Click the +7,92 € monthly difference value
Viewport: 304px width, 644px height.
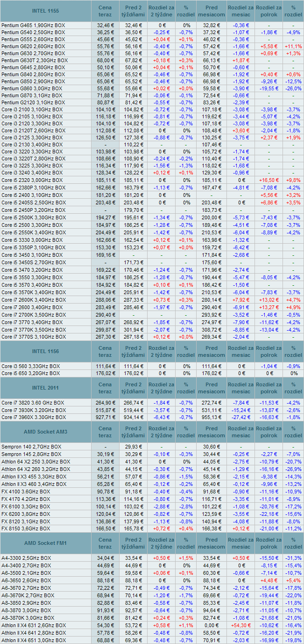(241, 299)
